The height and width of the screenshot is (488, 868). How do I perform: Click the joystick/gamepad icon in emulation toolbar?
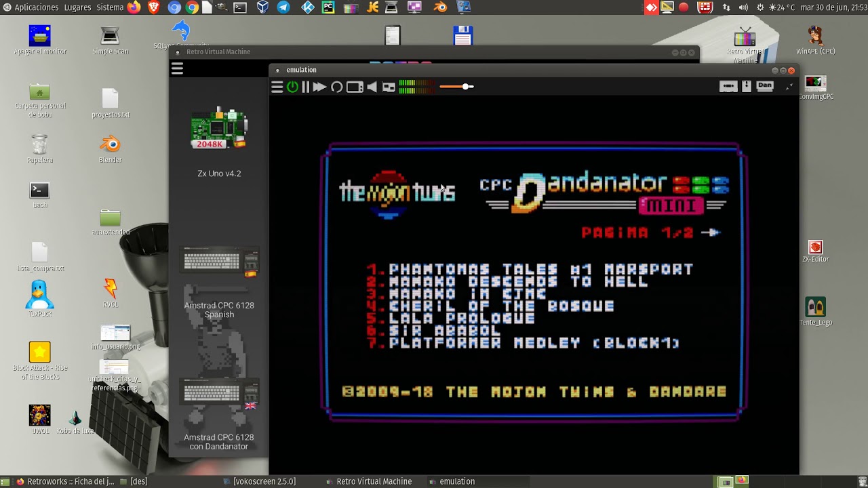(x=389, y=87)
